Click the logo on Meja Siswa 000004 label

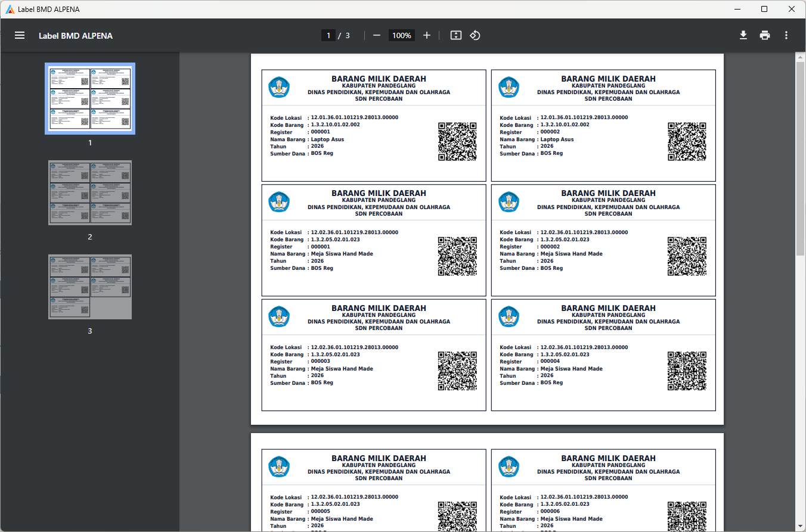(509, 317)
